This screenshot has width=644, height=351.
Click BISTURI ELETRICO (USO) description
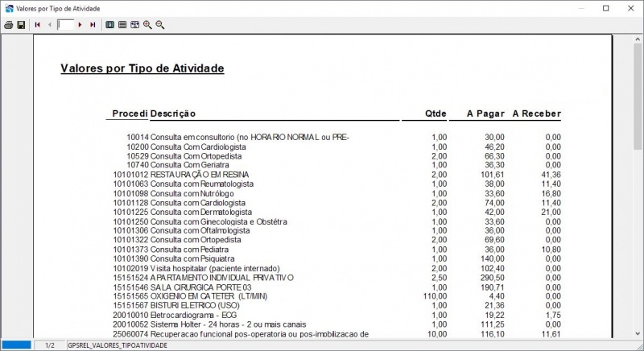(195, 306)
